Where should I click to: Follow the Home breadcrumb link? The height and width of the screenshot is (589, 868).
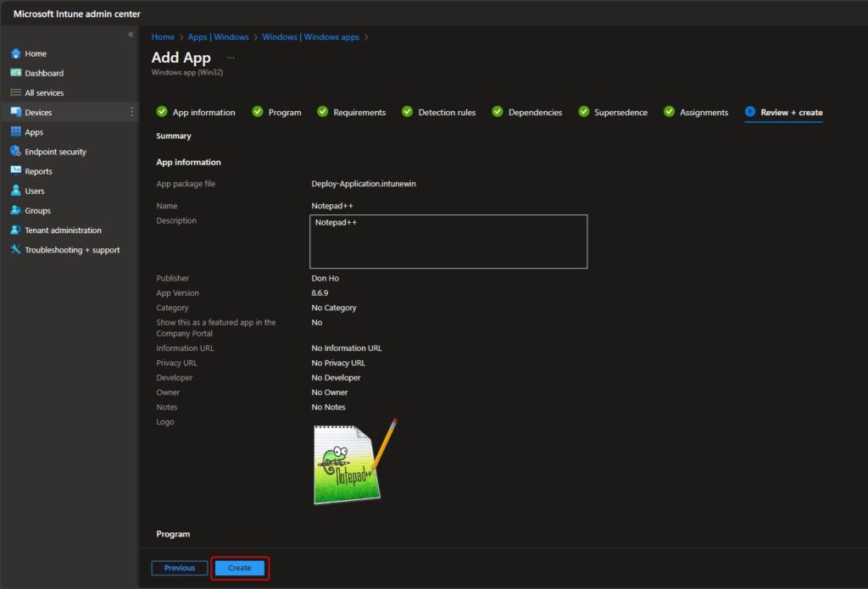coord(163,37)
